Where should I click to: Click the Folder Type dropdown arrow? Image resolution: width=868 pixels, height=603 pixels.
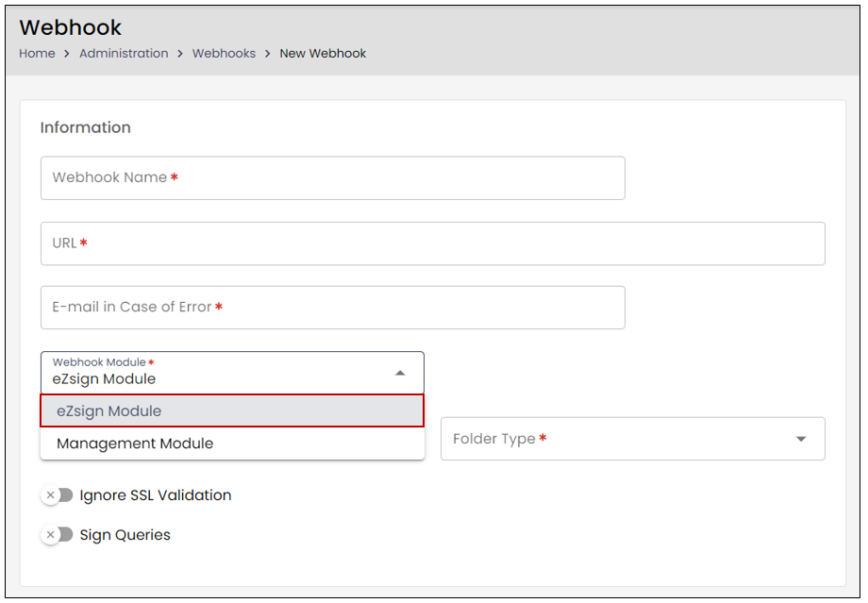pos(800,439)
